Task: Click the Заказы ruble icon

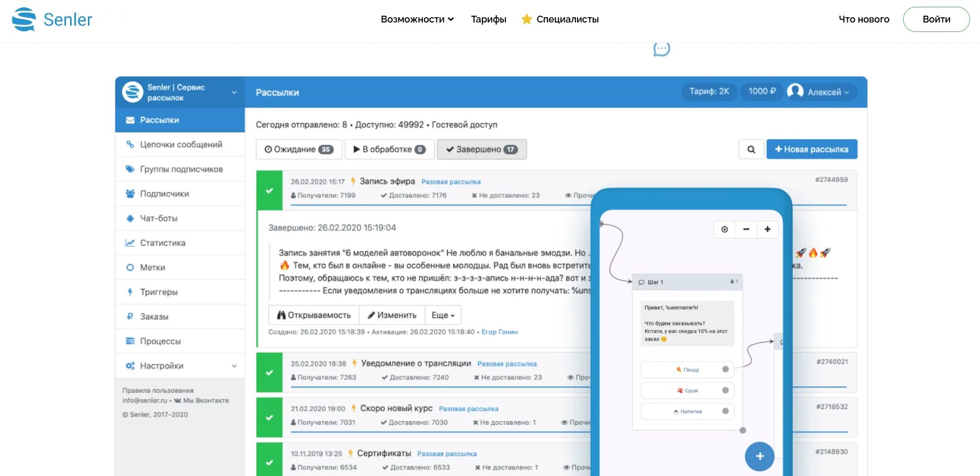Action: pos(130,316)
